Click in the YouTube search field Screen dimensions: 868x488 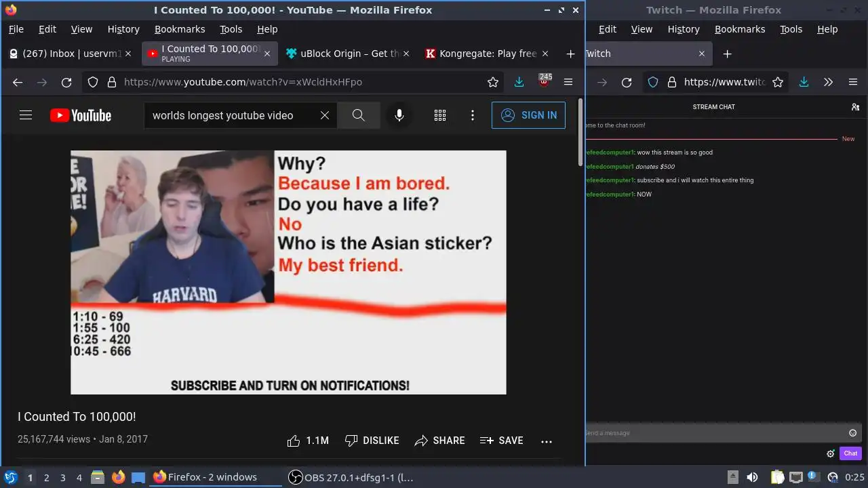[x=231, y=115]
